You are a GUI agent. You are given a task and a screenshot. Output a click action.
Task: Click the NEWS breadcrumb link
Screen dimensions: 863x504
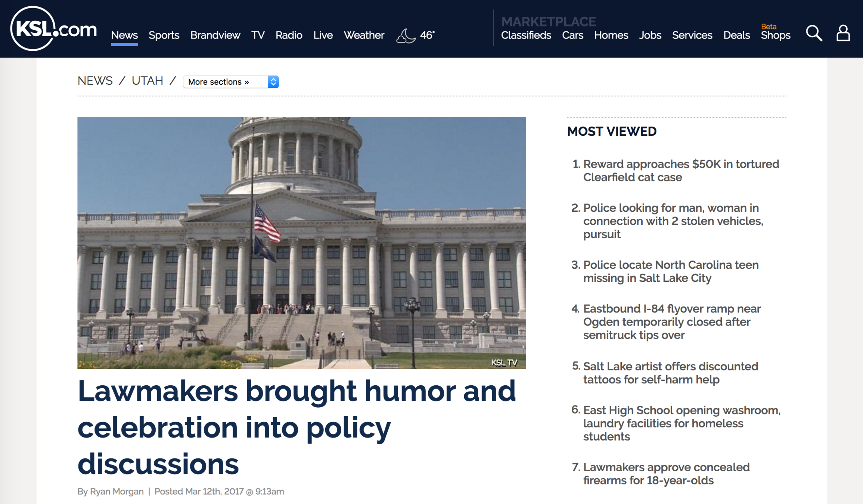95,81
